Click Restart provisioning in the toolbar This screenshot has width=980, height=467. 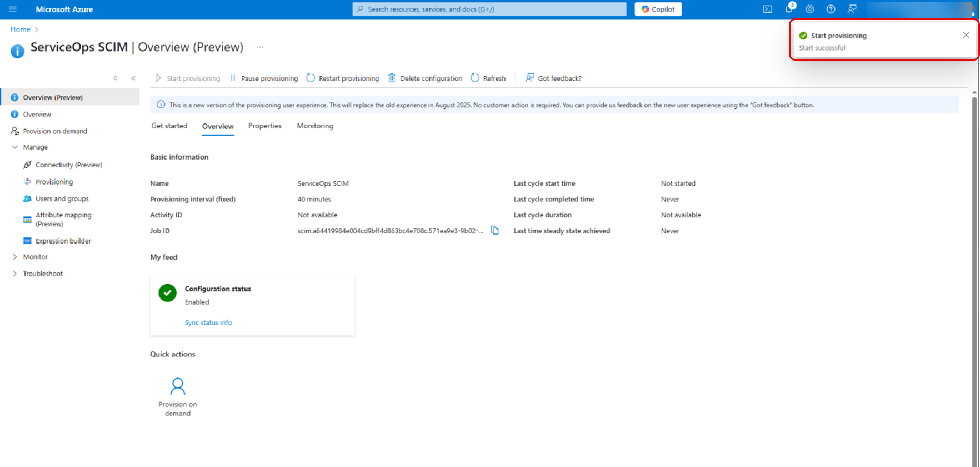(x=343, y=78)
